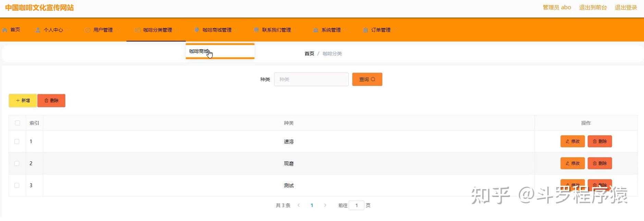
Task: Focus the 前往 page number input
Action: pyautogui.click(x=356, y=205)
